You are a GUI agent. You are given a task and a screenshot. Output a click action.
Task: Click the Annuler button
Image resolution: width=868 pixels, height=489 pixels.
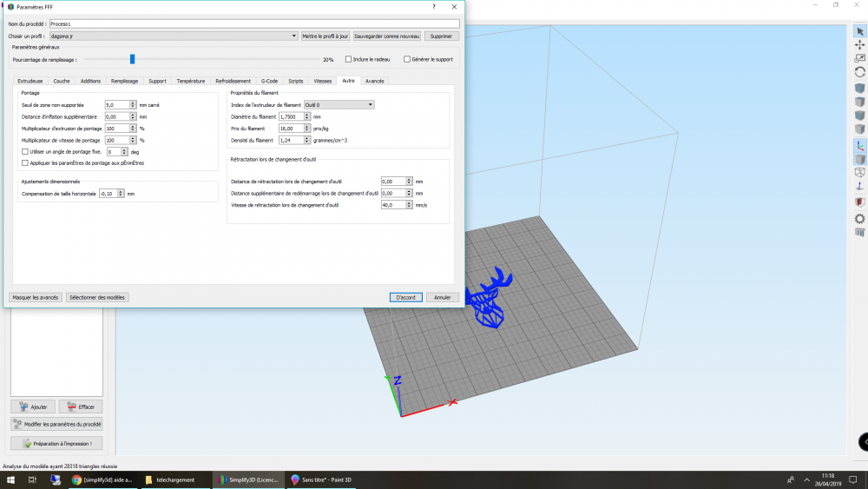click(443, 297)
